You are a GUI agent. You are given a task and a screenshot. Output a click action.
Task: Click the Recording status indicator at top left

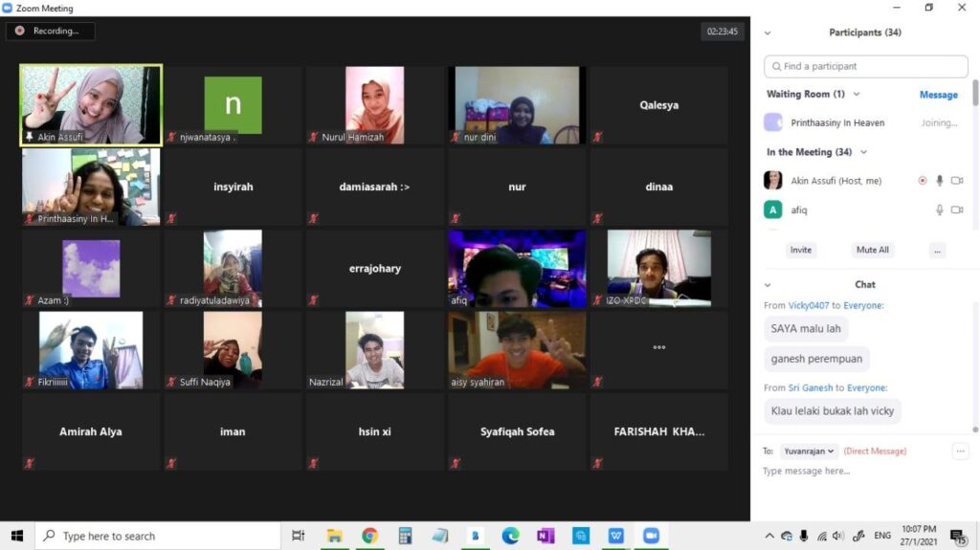click(x=50, y=31)
